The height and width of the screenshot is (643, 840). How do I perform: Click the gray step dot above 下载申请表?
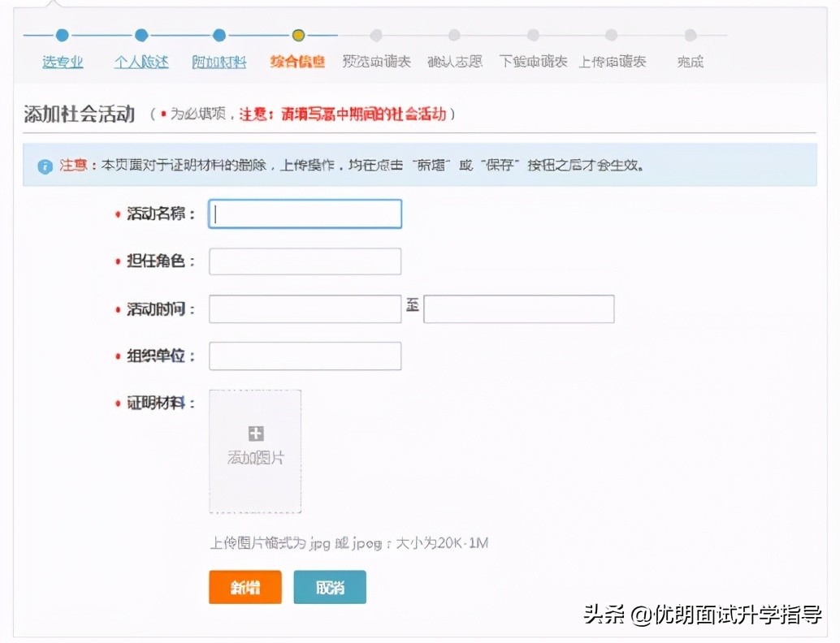tap(533, 36)
